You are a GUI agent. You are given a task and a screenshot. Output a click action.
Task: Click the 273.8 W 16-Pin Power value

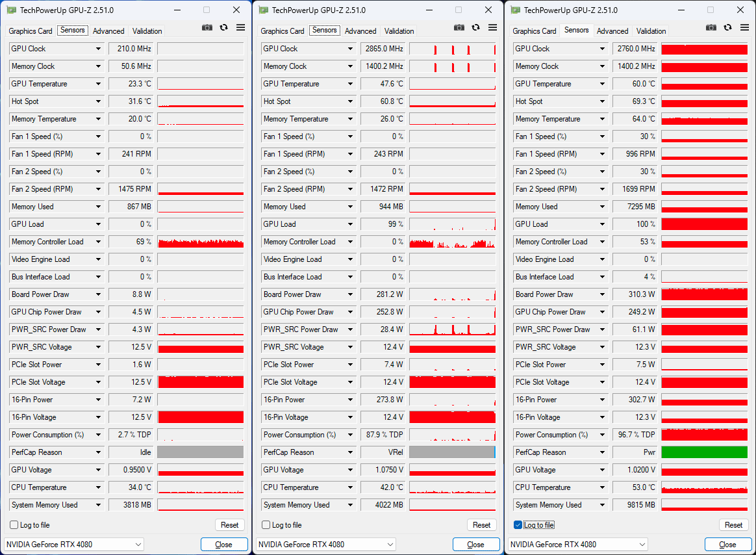click(383, 400)
